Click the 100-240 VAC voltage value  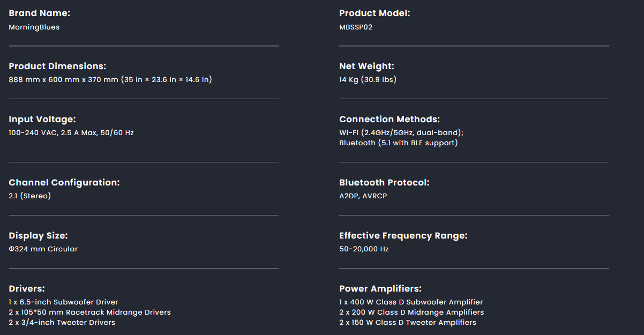71,133
